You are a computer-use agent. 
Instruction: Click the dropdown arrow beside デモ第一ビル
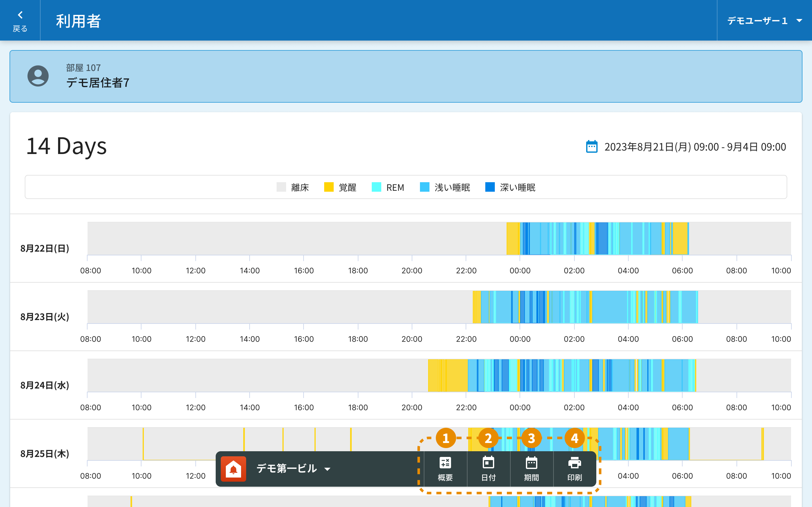click(x=327, y=469)
